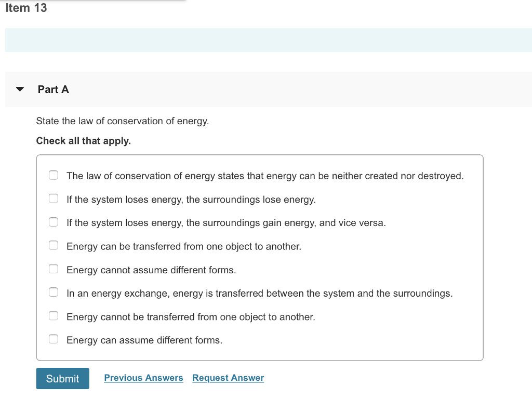
Task: Tick the 'In an energy exchange' checkbox
Action: click(x=54, y=293)
